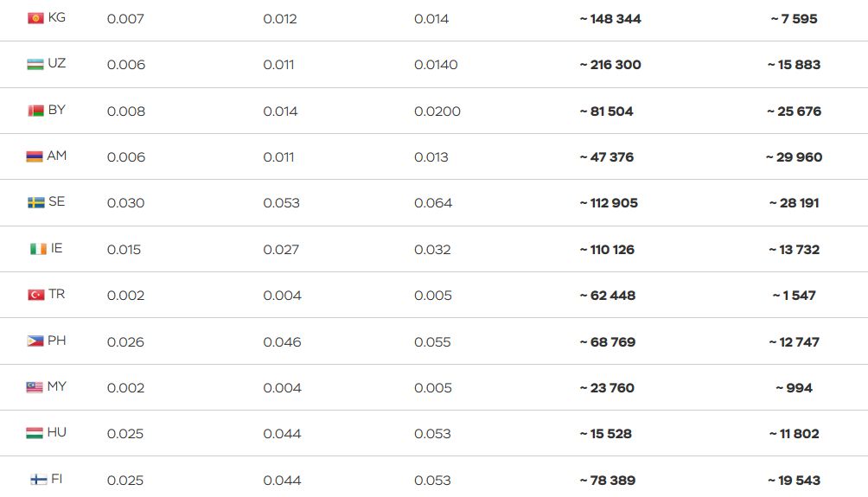The image size is (868, 497).
Task: Click the Philippines flag icon
Action: click(x=35, y=341)
